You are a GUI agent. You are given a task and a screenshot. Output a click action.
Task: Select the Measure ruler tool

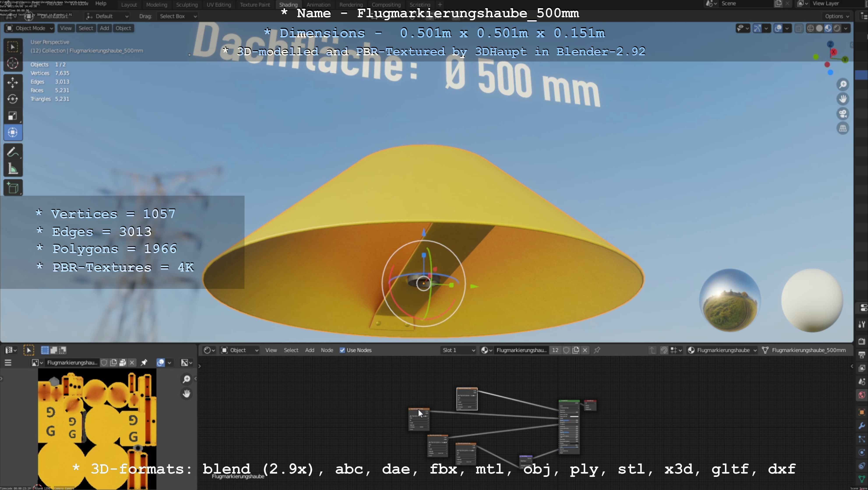[x=13, y=169]
